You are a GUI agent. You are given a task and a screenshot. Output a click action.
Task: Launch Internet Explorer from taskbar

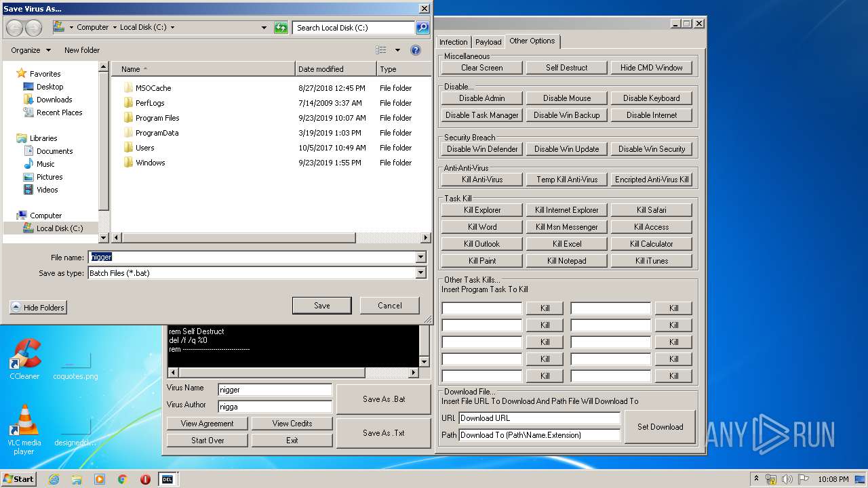click(x=54, y=479)
